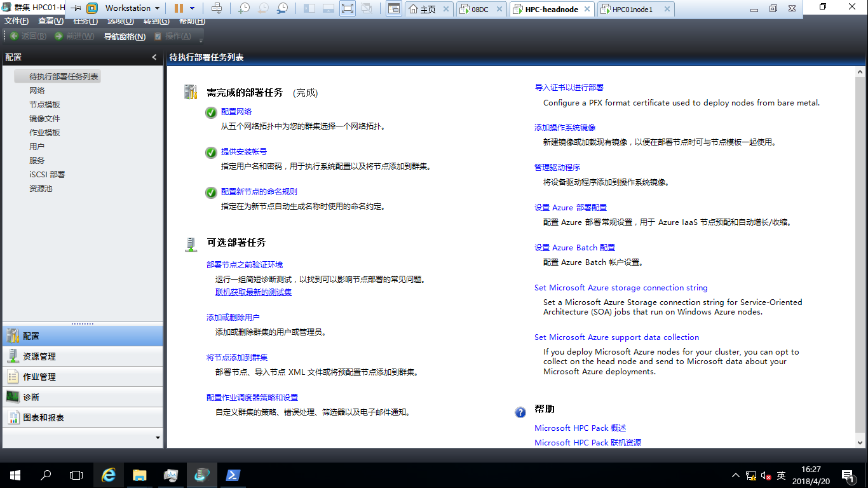
Task: Open Internet Explorer from the taskbar
Action: coord(109,475)
